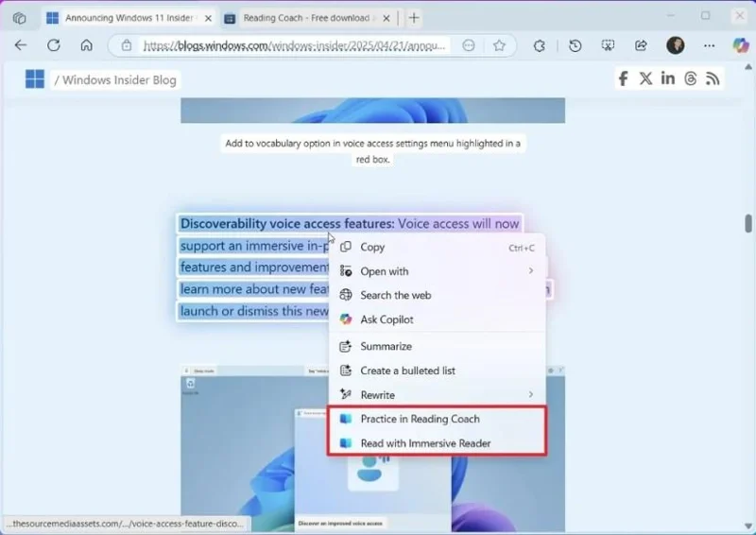This screenshot has height=535, width=756.
Task: Close the Announcing Windows 11 Insider tab
Action: [x=208, y=18]
